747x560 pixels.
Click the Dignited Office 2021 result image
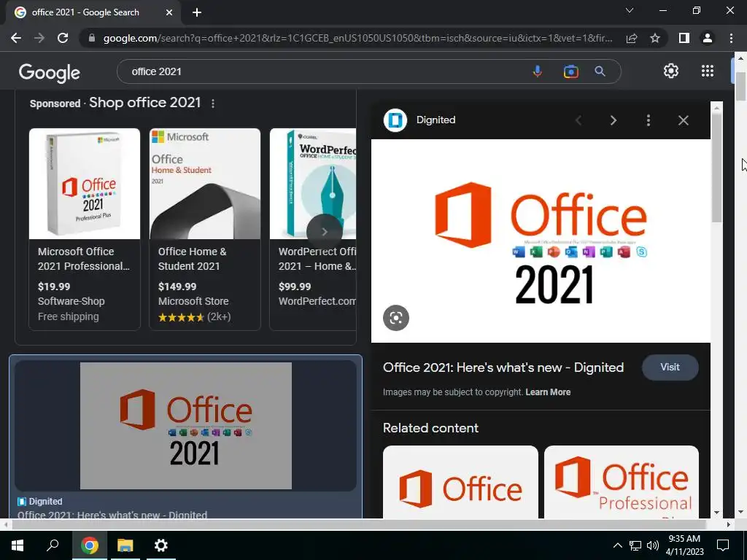point(186,426)
